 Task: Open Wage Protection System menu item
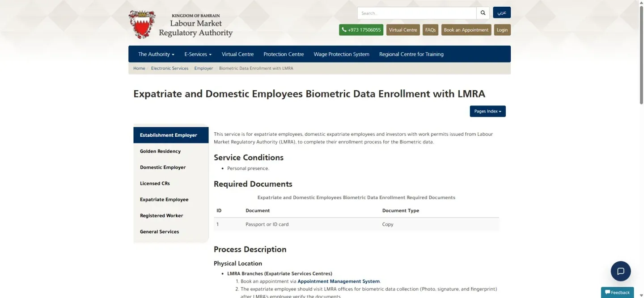tap(341, 54)
